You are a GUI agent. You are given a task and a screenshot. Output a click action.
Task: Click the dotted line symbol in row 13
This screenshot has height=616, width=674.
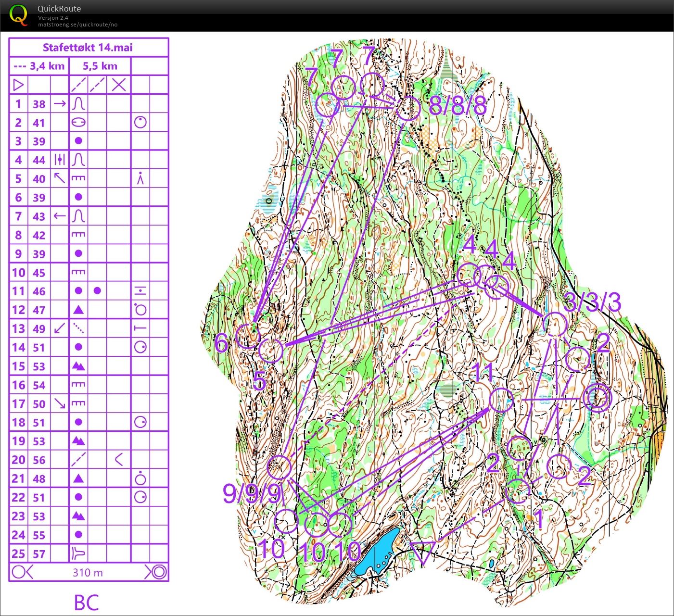tap(78, 328)
